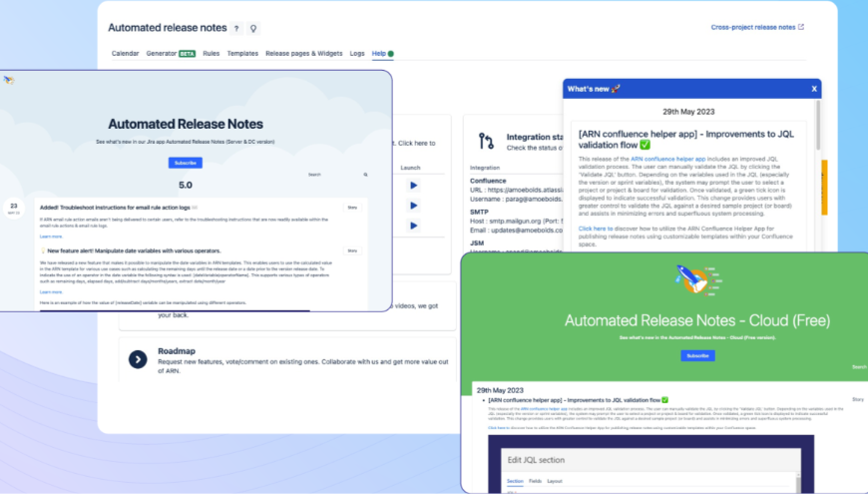Click the green checkmark in What's new entry title
The height and width of the screenshot is (494, 868).
[645, 145]
